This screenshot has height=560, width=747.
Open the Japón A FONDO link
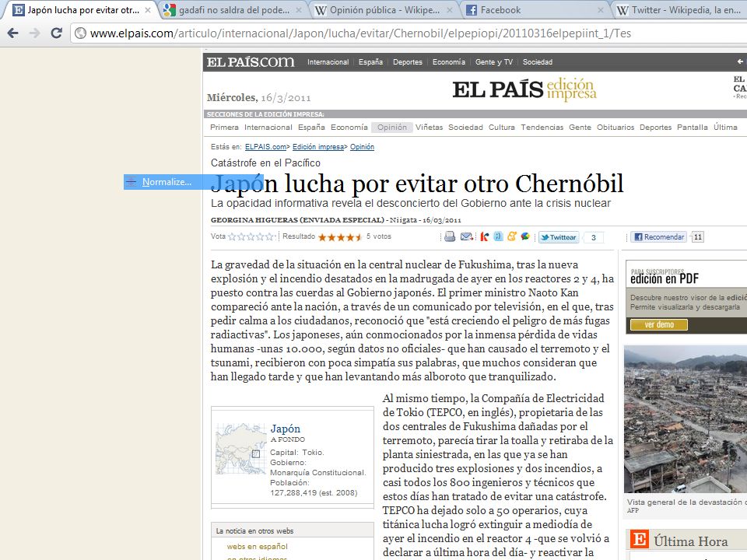(x=286, y=429)
